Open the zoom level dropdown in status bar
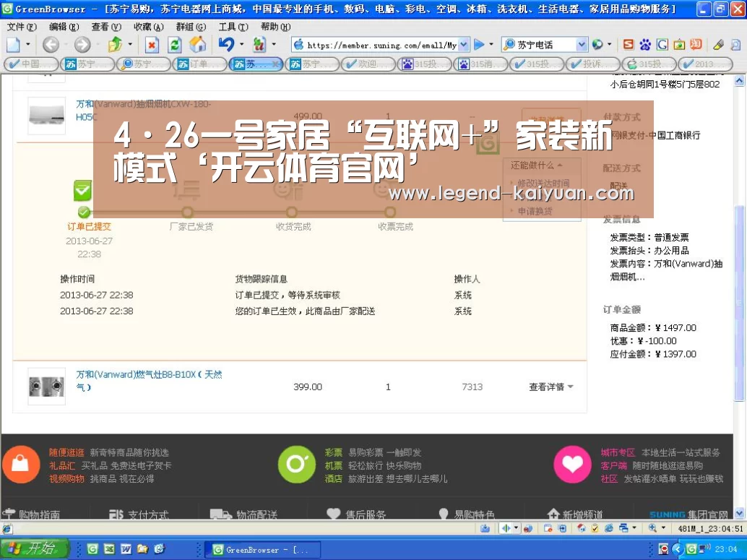This screenshot has width=747, height=560. coord(663,528)
